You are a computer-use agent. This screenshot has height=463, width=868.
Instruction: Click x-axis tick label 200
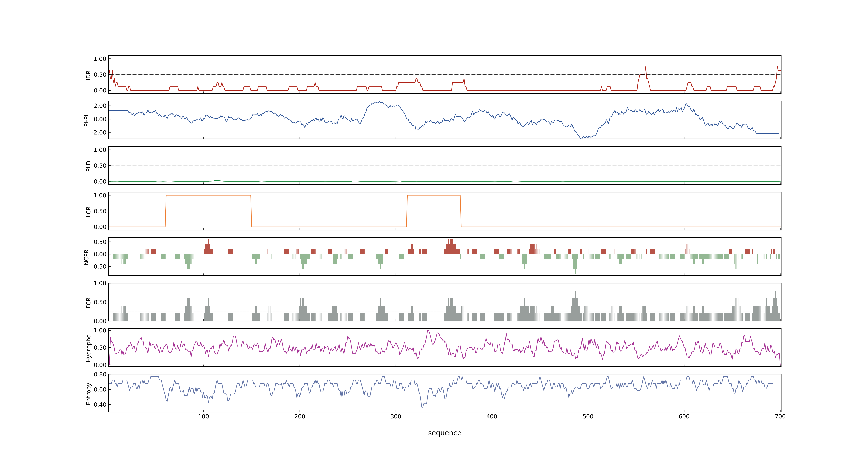click(300, 416)
